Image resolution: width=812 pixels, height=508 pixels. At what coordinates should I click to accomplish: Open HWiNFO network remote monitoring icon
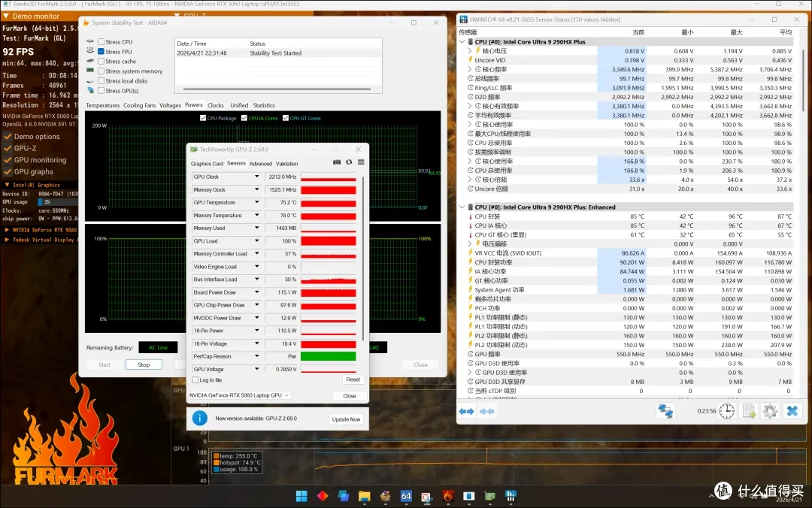[665, 411]
